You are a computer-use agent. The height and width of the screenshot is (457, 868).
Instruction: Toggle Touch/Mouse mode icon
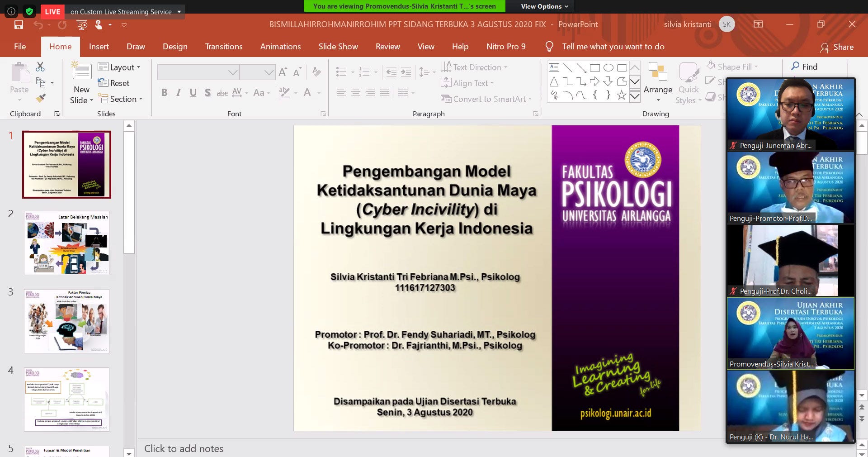(x=99, y=24)
